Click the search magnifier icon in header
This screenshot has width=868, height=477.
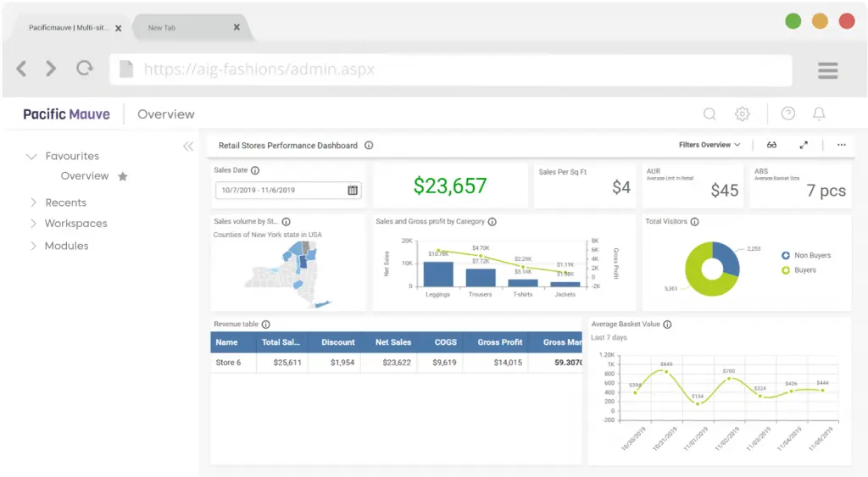[x=709, y=114]
